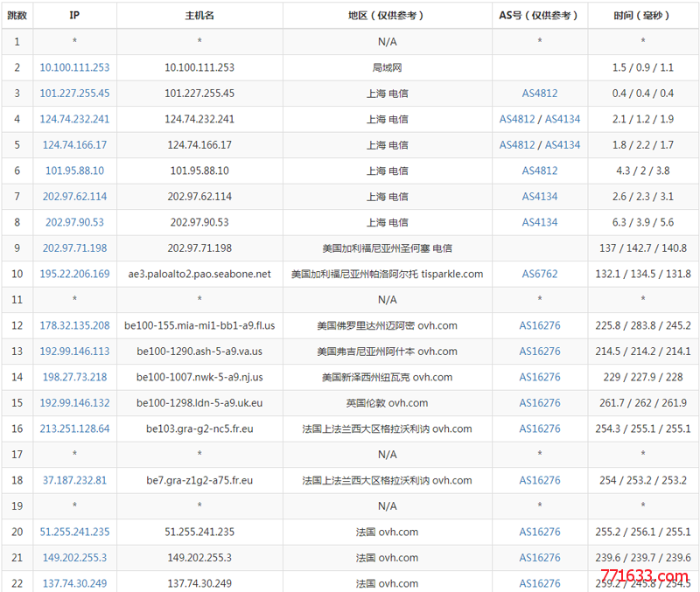The image size is (700, 592).
Task: Click AS4812 link in hop 6 row
Action: click(x=540, y=171)
